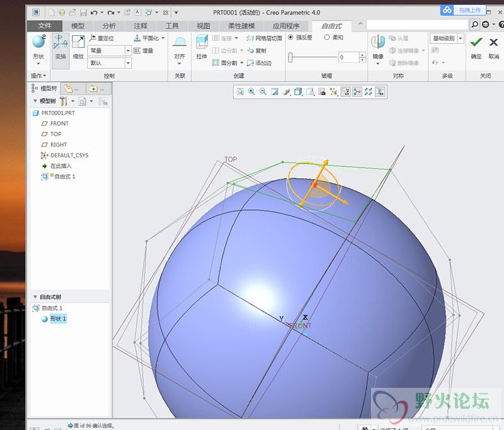Image resolution: width=504 pixels, height=430 pixels.
Task: Toggle the freestyle mesh display icon
Action: 369,92
